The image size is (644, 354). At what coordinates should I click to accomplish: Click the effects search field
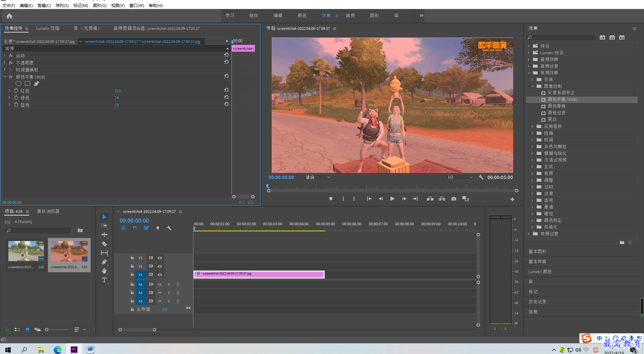pyautogui.click(x=561, y=38)
